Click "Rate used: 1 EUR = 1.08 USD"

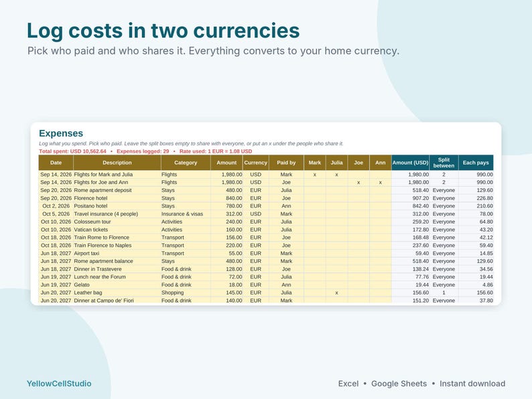(x=216, y=151)
